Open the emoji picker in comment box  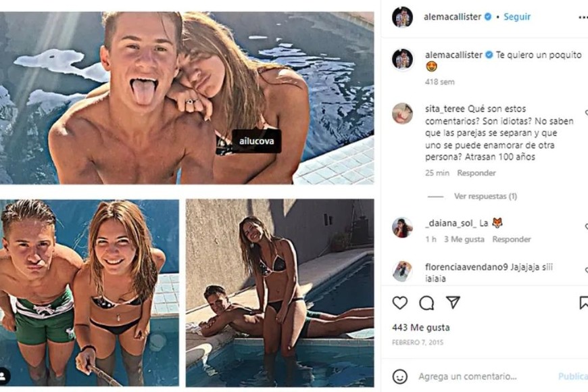point(400,376)
